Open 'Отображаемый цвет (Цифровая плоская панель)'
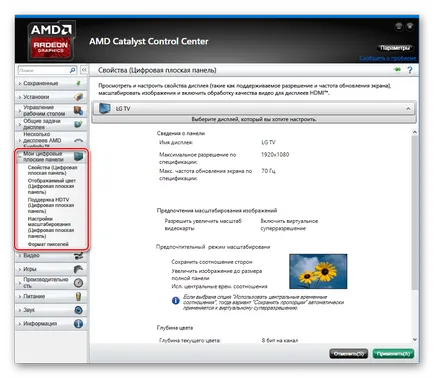434x378 pixels. coord(52,186)
